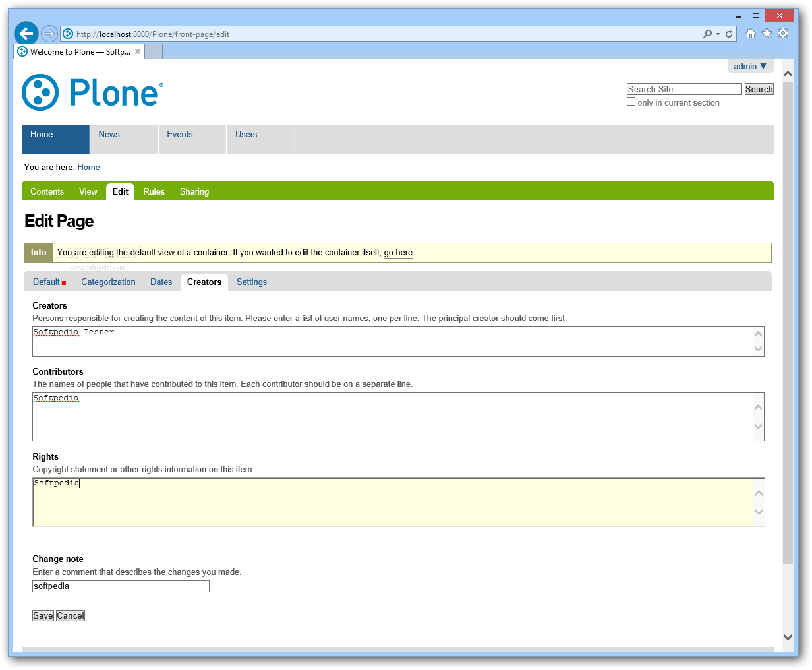Follow the Home breadcrumb link
Image resolution: width=812 pixels, height=670 pixels.
(88, 167)
